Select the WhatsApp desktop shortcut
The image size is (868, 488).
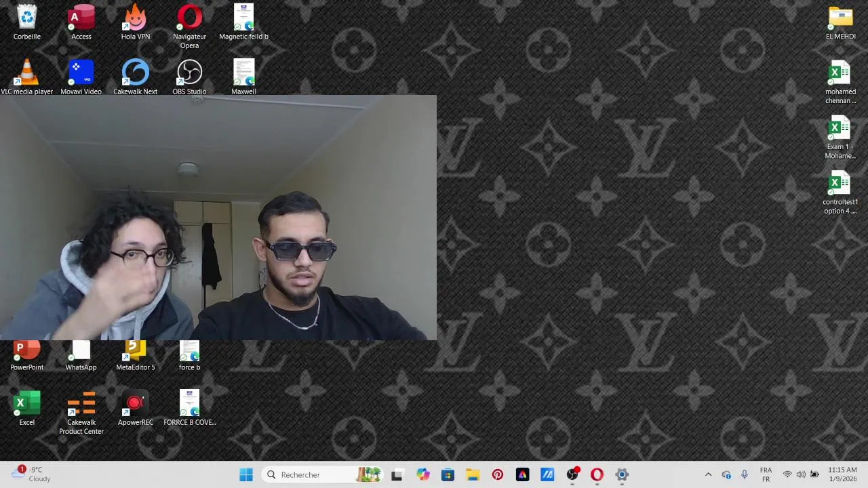[x=81, y=357]
